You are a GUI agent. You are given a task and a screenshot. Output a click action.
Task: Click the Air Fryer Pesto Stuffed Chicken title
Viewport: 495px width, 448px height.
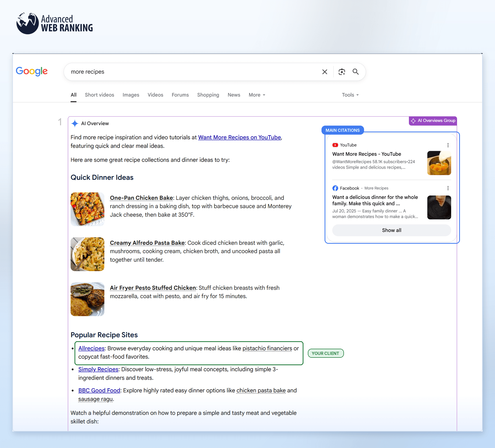153,288
